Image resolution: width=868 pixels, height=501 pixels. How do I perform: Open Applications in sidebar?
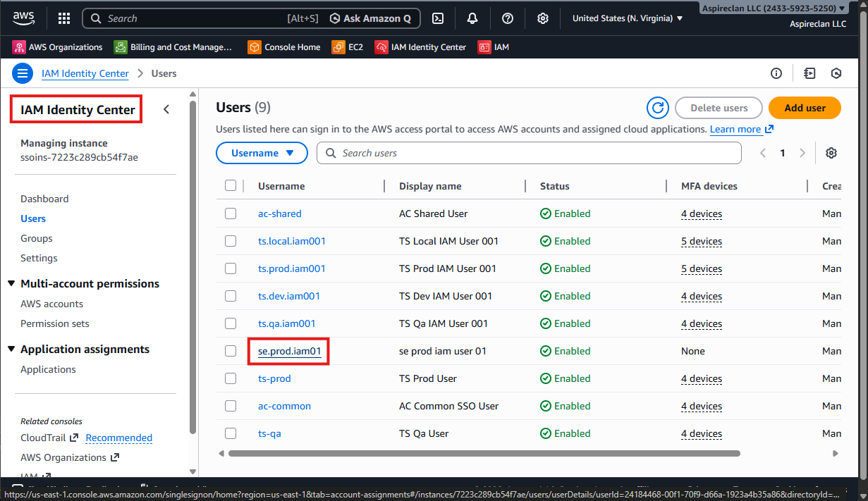[x=48, y=369]
